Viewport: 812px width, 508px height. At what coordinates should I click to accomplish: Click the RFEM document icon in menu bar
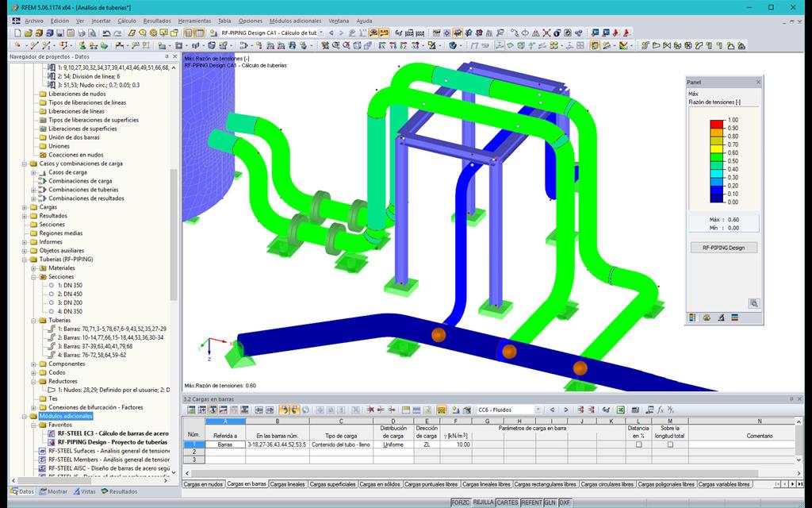(x=16, y=21)
